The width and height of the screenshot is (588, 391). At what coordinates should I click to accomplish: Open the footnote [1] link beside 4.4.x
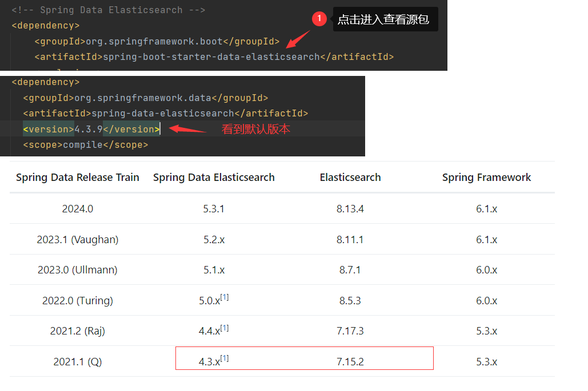click(225, 328)
